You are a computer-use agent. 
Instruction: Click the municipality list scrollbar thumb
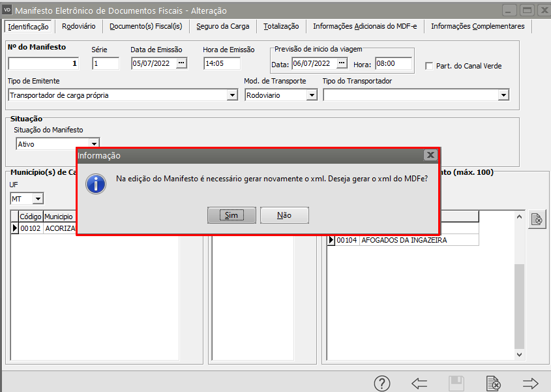click(x=519, y=306)
